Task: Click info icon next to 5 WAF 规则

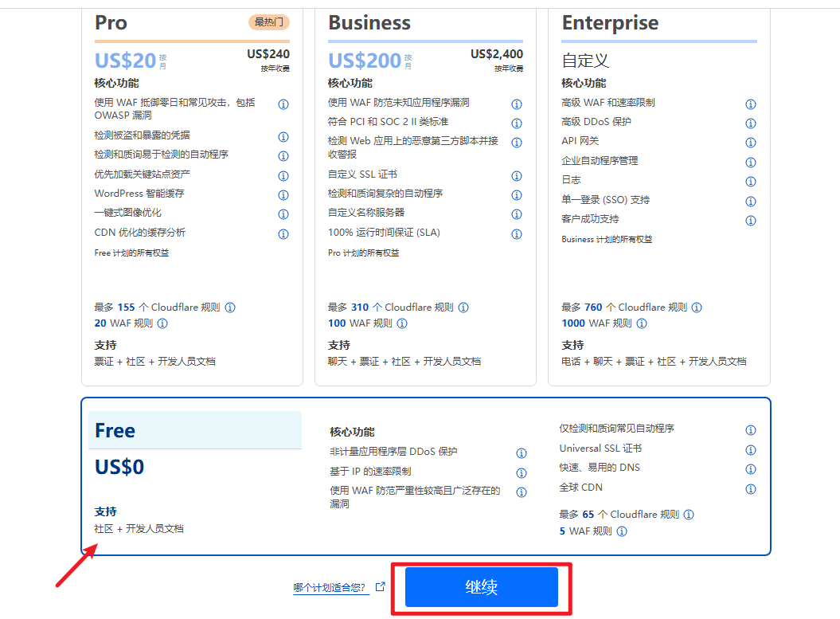Action: 622,531
